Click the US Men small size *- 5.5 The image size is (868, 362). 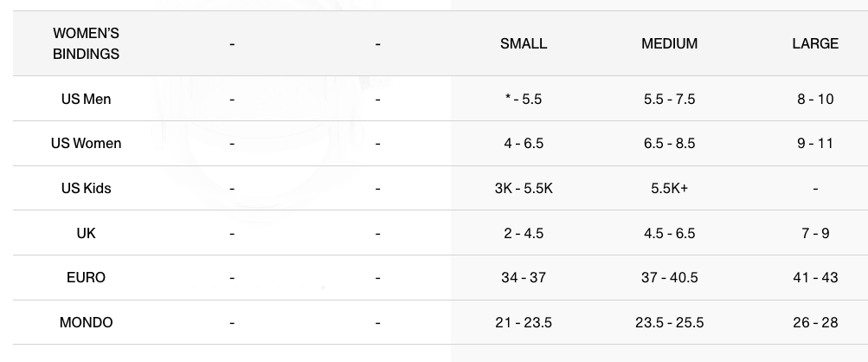(524, 99)
